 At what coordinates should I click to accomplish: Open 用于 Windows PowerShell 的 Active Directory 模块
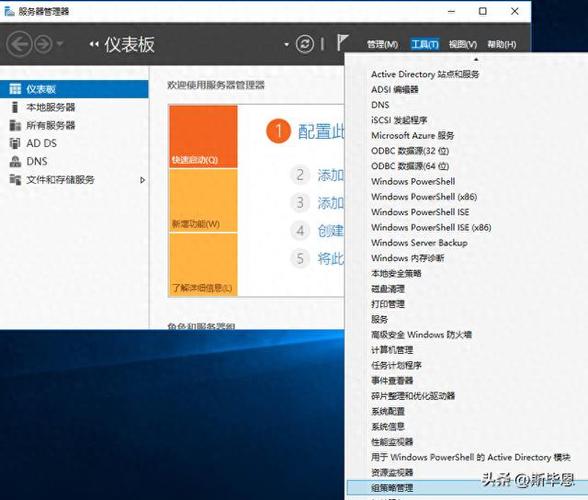471,457
